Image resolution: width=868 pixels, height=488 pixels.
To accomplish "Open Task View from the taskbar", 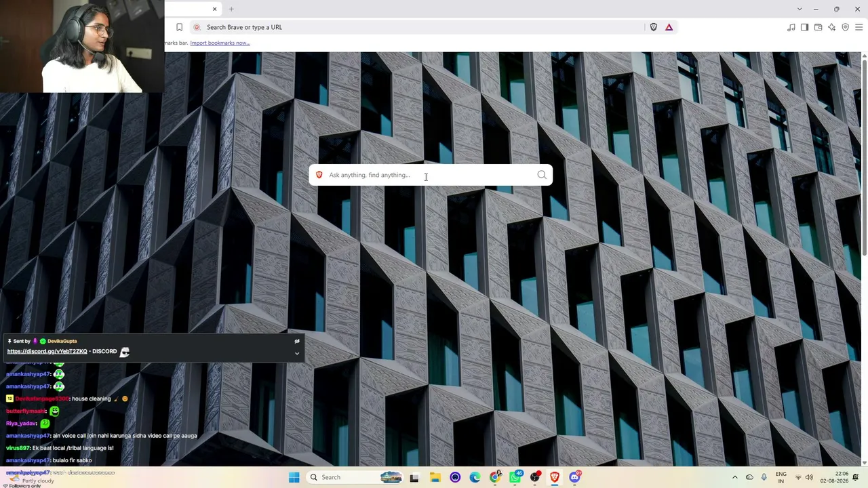I will (x=414, y=477).
